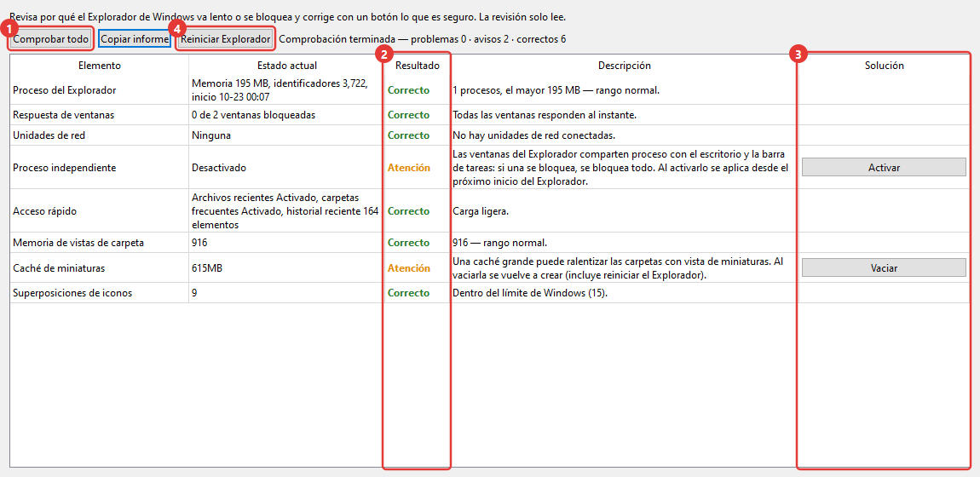
Task: Click the 916 — rango normal description
Action: click(500, 243)
